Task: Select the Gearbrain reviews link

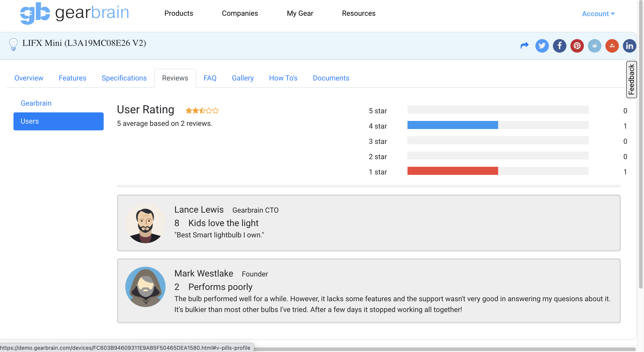Action: click(x=36, y=103)
